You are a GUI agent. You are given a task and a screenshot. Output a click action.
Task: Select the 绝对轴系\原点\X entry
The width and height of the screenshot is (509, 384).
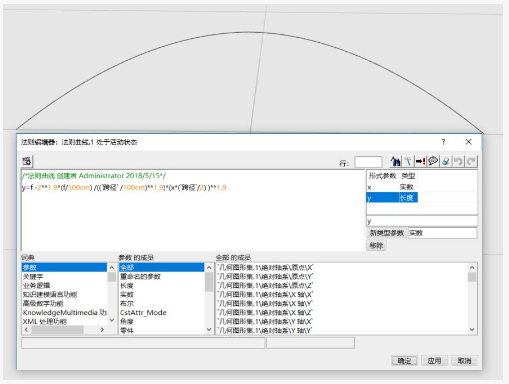[x=265, y=267]
